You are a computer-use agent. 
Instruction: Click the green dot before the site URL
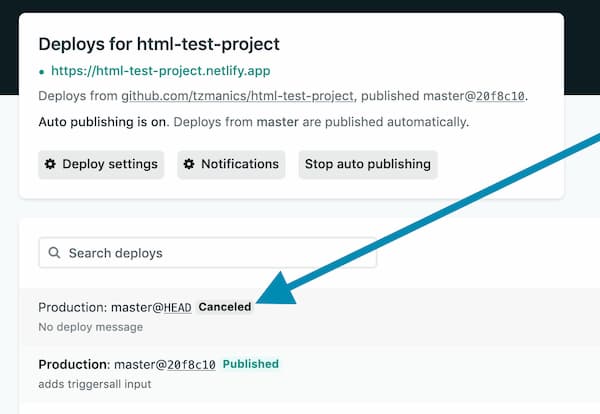click(x=42, y=72)
